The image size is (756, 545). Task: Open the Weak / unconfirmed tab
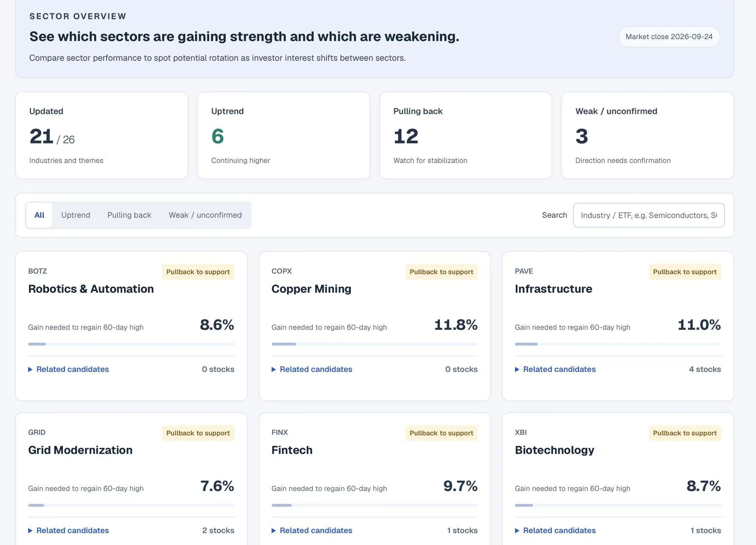[x=205, y=215]
